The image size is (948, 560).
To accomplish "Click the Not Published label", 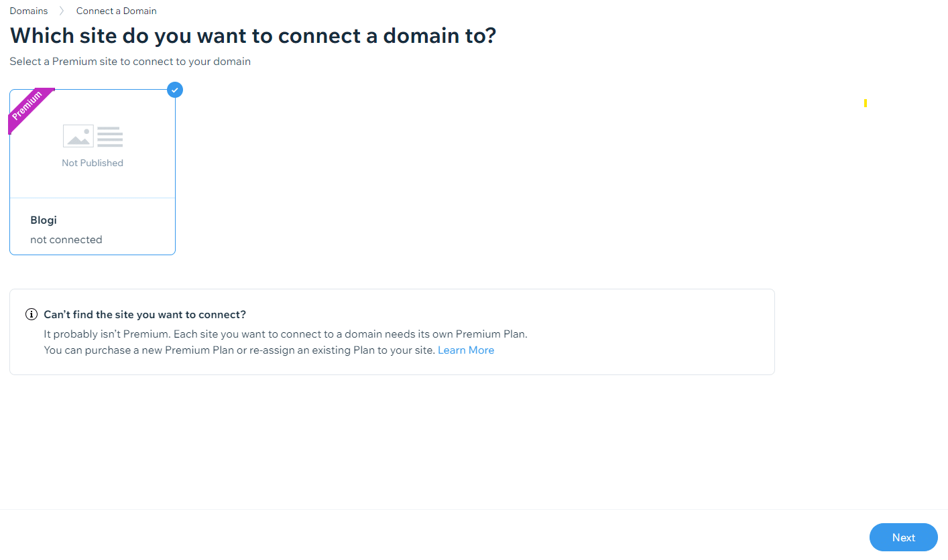I will point(93,163).
